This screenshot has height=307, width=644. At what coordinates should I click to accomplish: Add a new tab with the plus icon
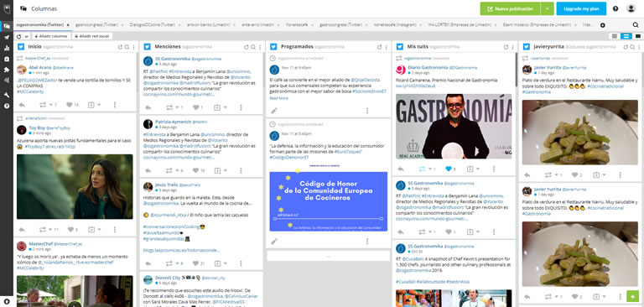pos(603,25)
